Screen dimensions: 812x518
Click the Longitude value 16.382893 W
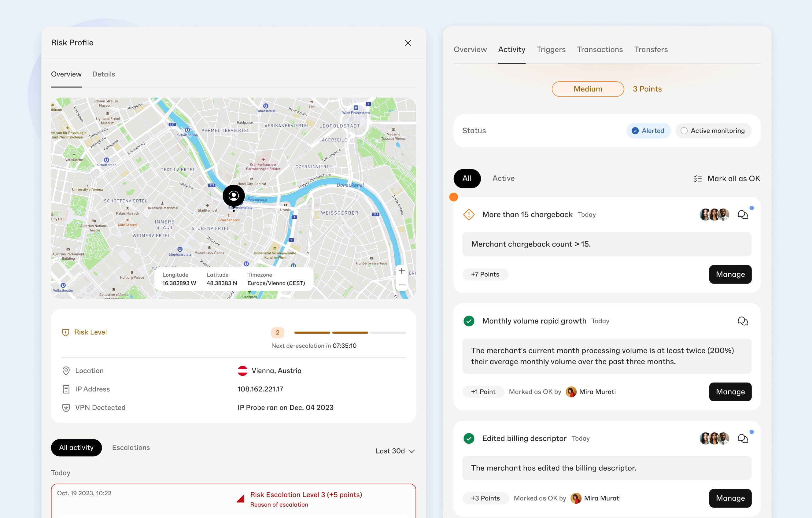179,283
